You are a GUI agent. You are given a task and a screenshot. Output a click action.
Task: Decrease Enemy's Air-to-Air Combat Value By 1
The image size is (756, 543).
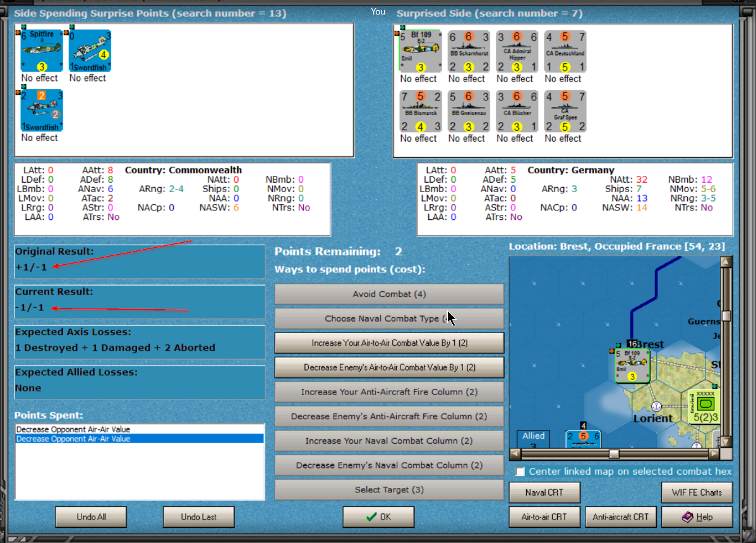click(389, 367)
